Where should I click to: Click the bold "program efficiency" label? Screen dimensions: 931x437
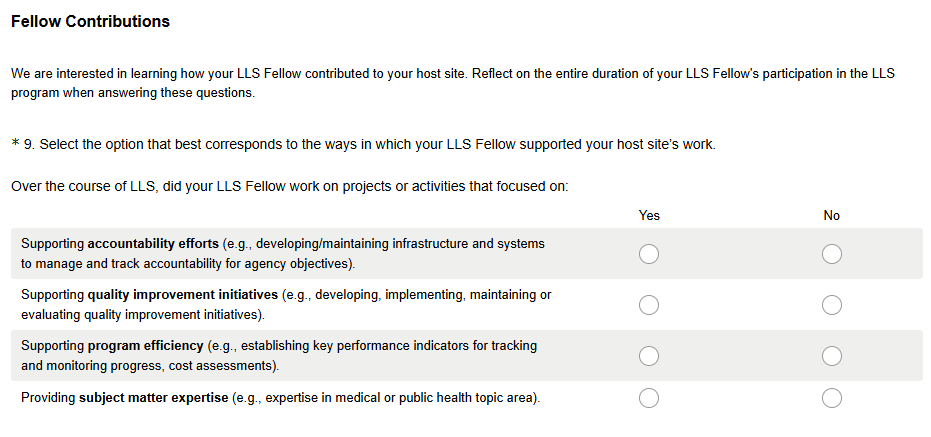(145, 345)
